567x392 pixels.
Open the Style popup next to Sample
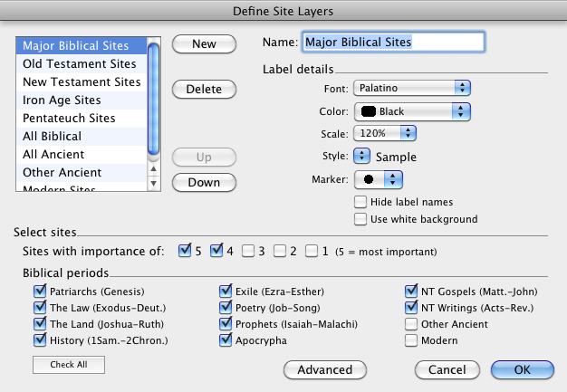tap(361, 156)
